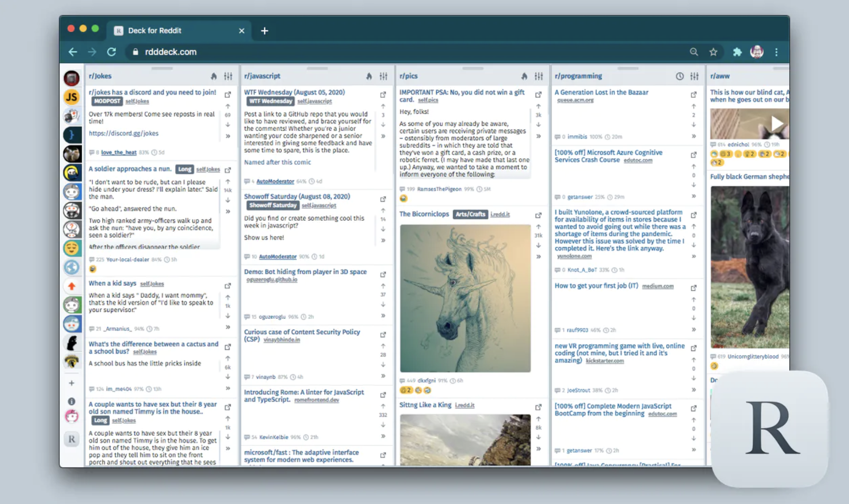Viewport: 849px width, 504px height.
Task: Go back in browser
Action: (x=73, y=52)
